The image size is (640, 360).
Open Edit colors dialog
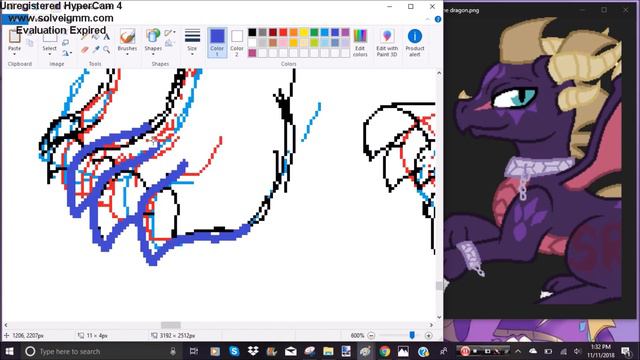360,42
